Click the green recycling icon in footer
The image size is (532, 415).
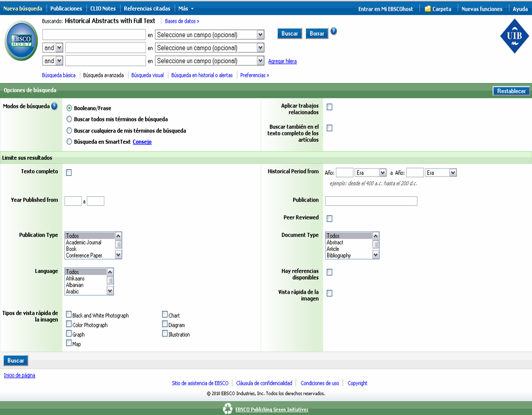click(x=228, y=409)
